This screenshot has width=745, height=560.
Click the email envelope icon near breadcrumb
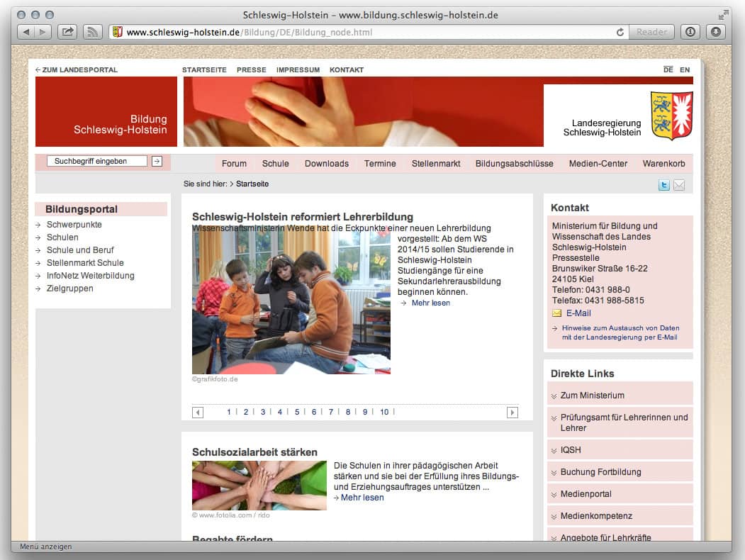(679, 185)
